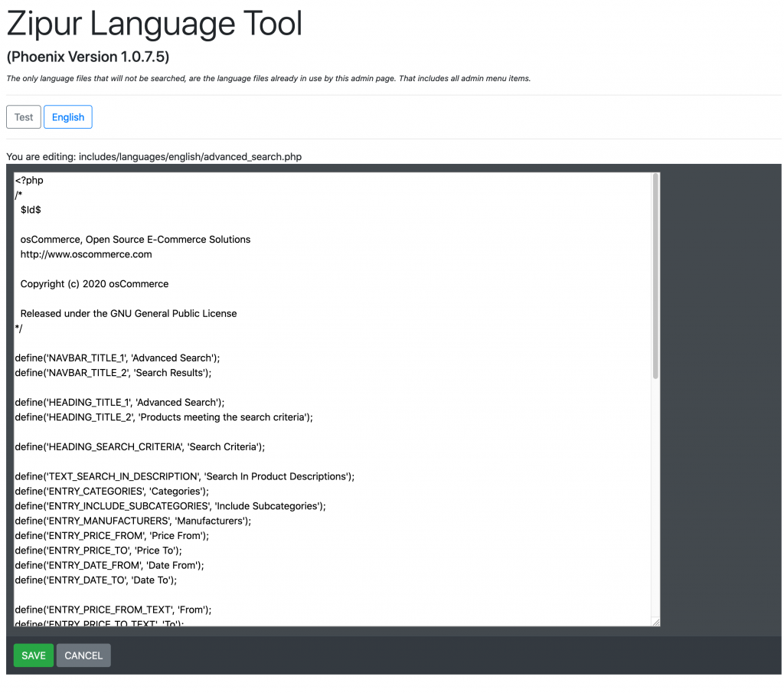Click the 'You are editing' file path text
The height and width of the screenshot is (693, 784).
[x=154, y=157]
